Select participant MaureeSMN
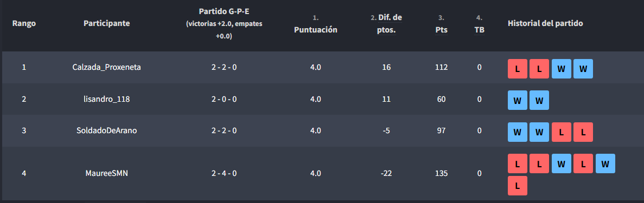644x203 pixels. coord(106,173)
